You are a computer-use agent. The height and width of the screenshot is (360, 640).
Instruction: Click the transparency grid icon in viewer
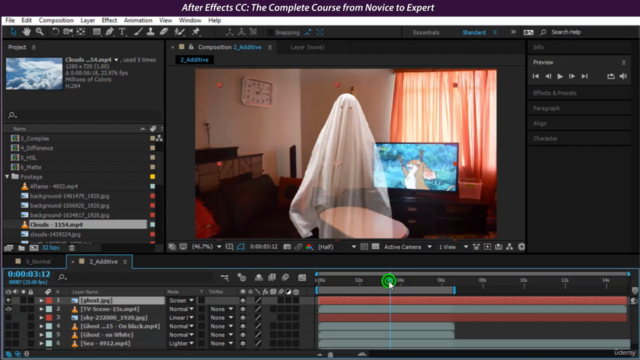click(x=375, y=247)
